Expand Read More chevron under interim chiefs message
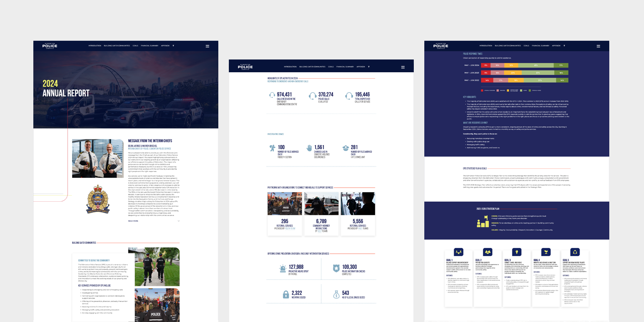The height and width of the screenshot is (322, 644). pos(179,221)
